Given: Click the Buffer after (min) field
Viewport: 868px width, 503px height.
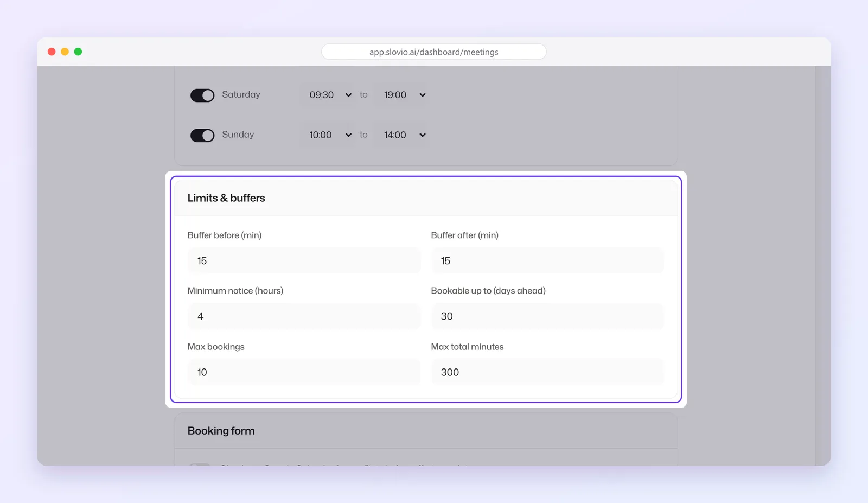Looking at the screenshot, I should (x=547, y=261).
